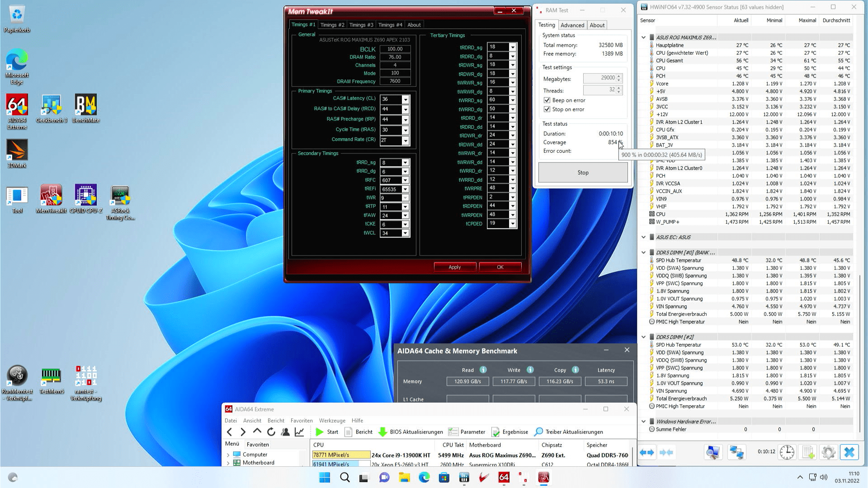Toggle the Beep on error checkbox
The image size is (868, 488).
click(x=547, y=100)
